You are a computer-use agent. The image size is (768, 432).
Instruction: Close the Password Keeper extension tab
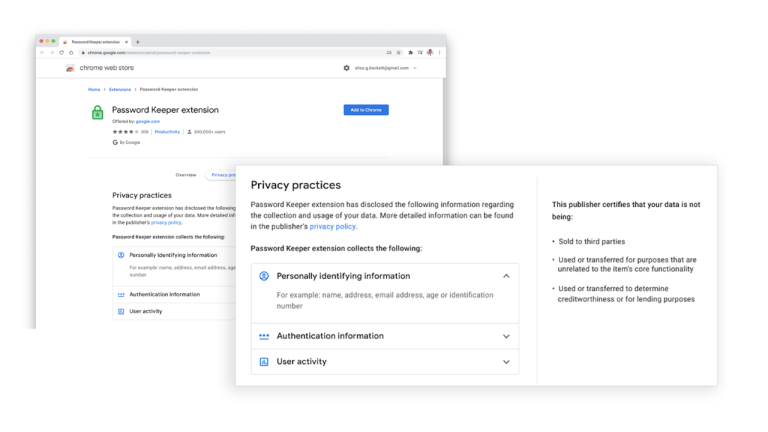point(126,42)
